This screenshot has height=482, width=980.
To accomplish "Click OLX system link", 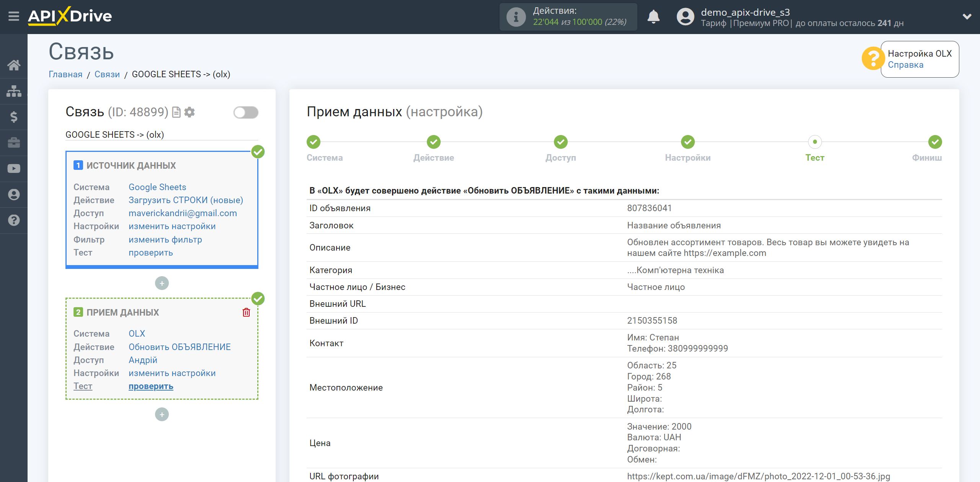I will coord(137,334).
